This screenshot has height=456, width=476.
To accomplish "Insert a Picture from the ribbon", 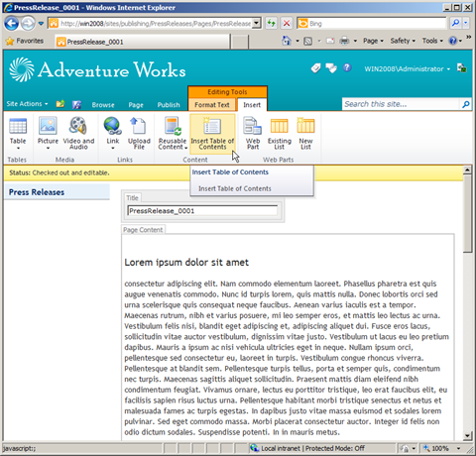I will point(48,126).
